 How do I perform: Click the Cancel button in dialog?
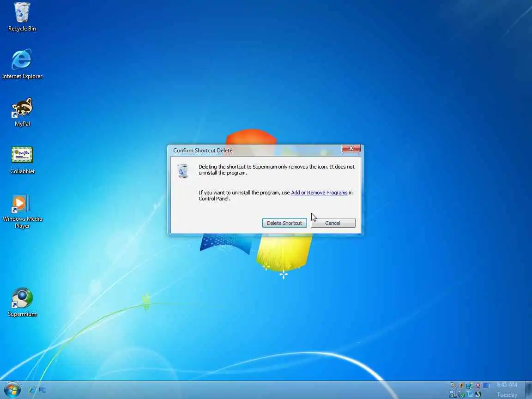click(333, 223)
